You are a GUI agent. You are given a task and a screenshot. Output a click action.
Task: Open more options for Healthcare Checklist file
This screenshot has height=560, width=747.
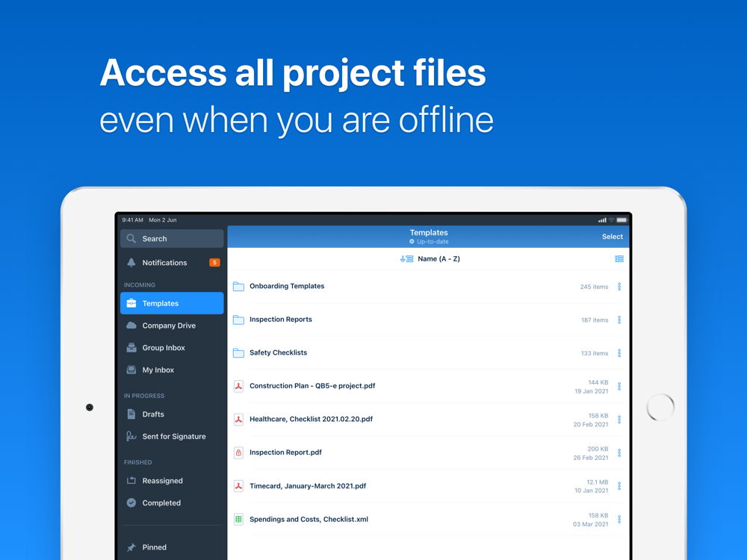pos(619,420)
